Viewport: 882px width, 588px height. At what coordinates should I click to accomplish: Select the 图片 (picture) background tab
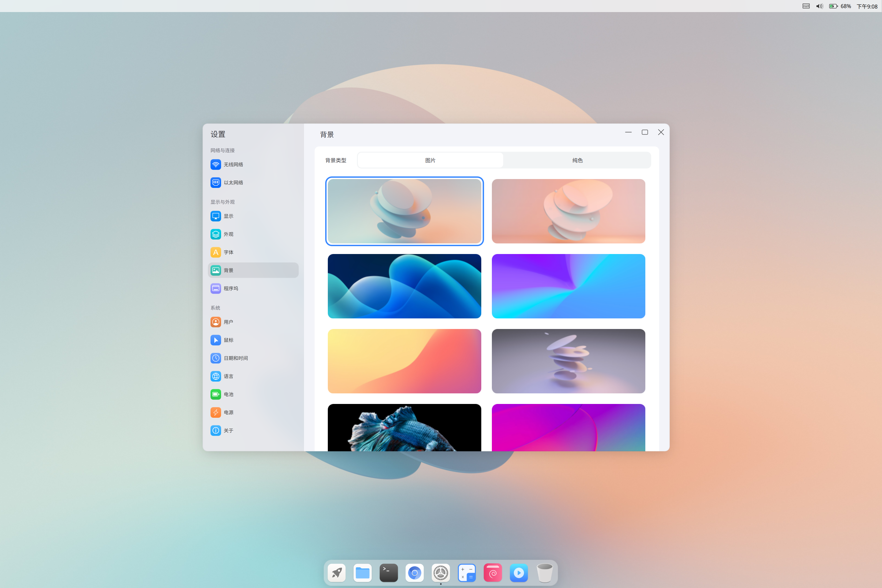click(x=430, y=161)
